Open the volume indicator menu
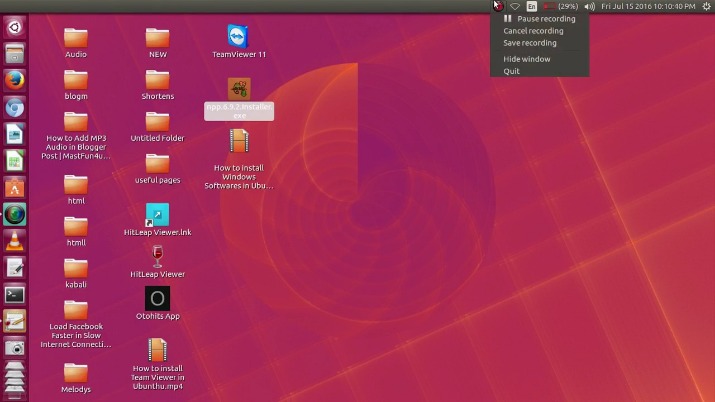 (x=589, y=6)
